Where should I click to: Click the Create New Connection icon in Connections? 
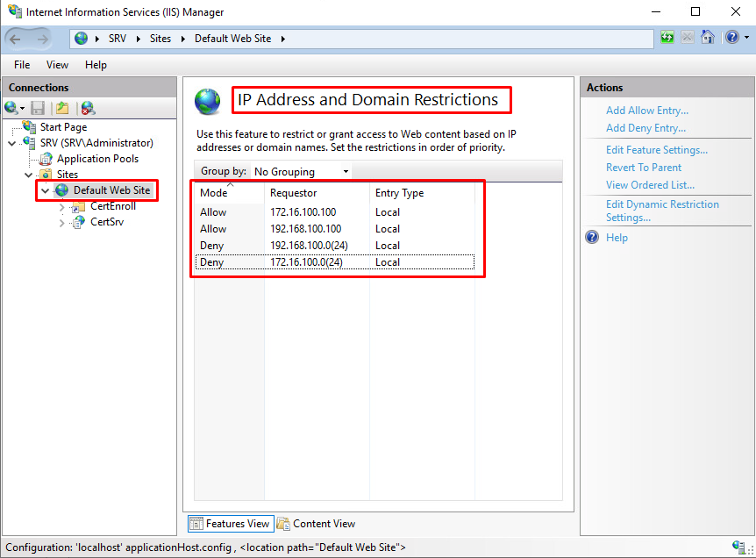(11, 108)
